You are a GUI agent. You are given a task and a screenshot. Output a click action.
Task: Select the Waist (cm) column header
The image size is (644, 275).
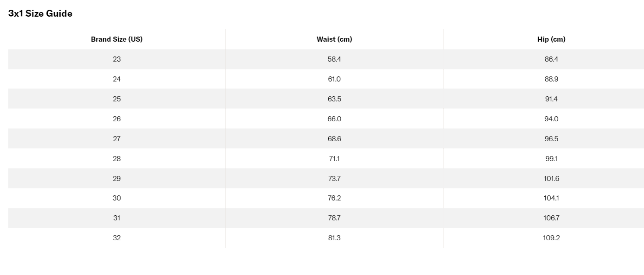[x=334, y=39]
